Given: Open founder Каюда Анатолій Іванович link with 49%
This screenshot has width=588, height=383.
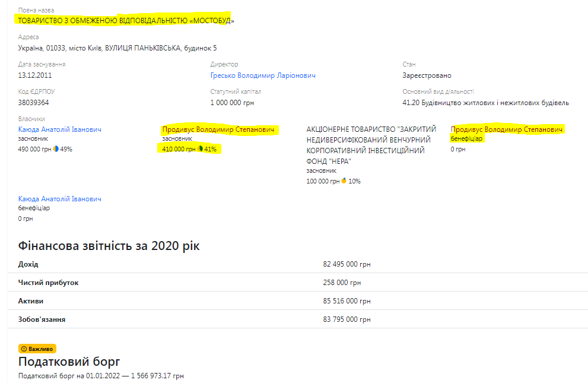Looking at the screenshot, I should [60, 129].
